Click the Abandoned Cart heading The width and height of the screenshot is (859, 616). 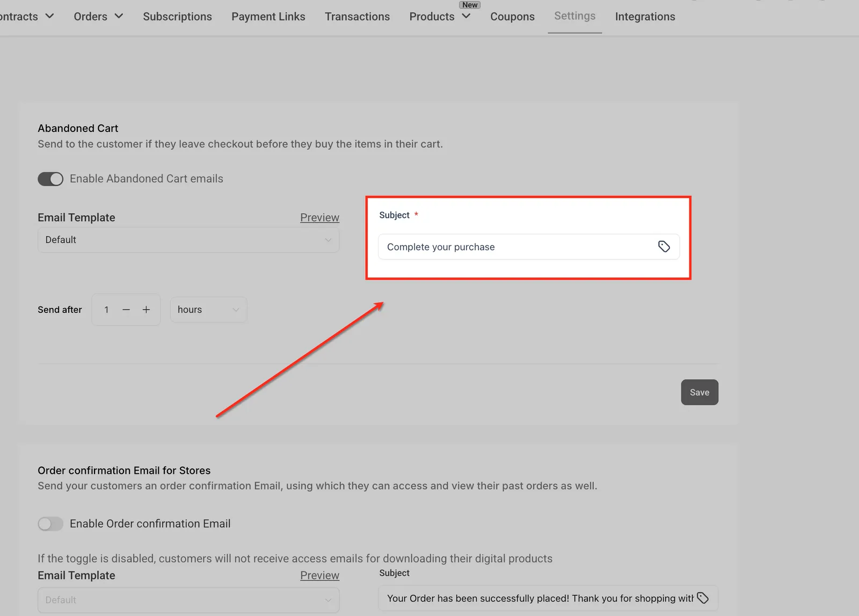78,128
